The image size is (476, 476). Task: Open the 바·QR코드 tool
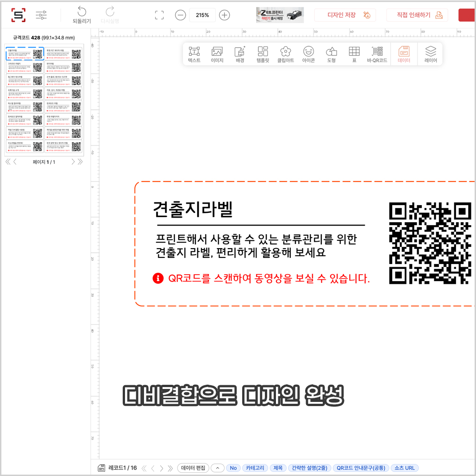coord(377,54)
